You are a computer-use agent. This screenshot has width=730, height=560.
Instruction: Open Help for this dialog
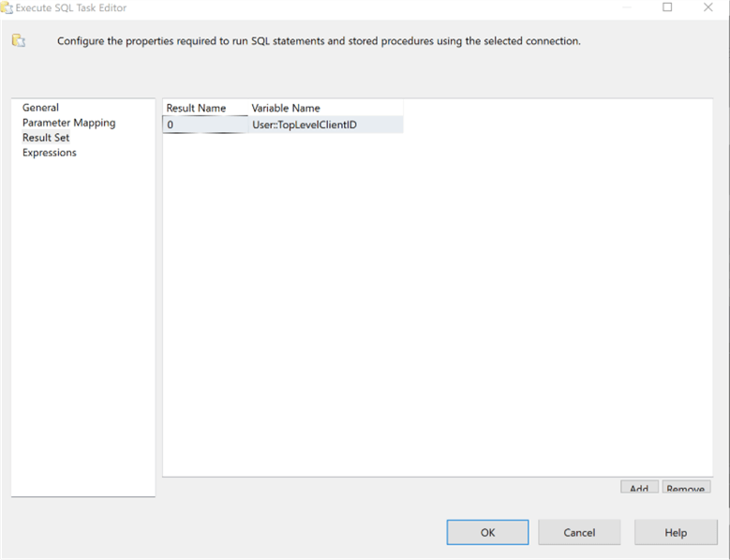pyautogui.click(x=676, y=533)
